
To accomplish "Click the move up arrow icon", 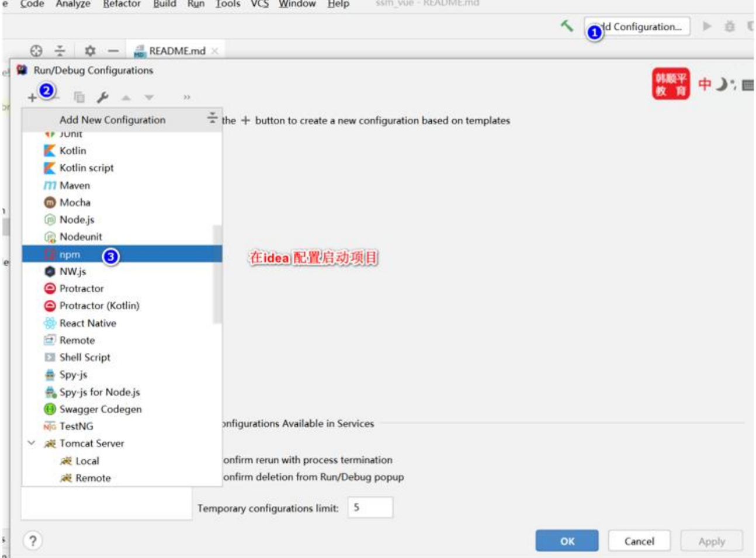I will (x=126, y=98).
